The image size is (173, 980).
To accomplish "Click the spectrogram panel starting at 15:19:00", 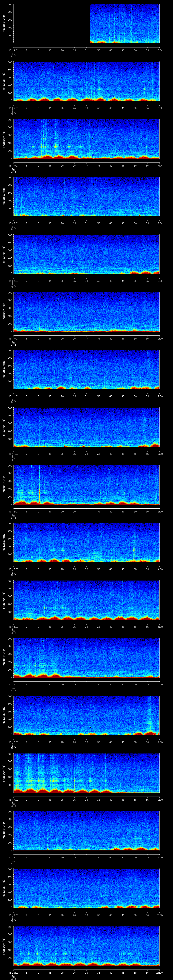I will tap(87, 888).
